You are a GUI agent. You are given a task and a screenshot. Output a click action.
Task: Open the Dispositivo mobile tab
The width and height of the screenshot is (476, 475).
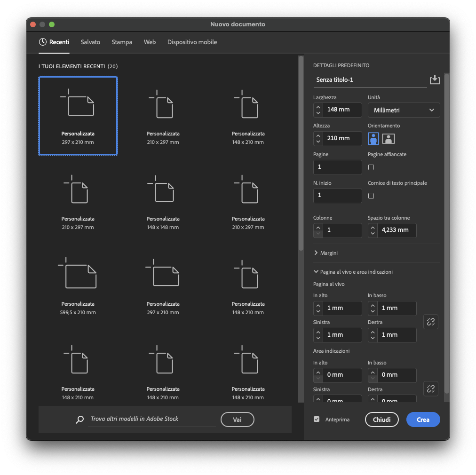pos(192,42)
